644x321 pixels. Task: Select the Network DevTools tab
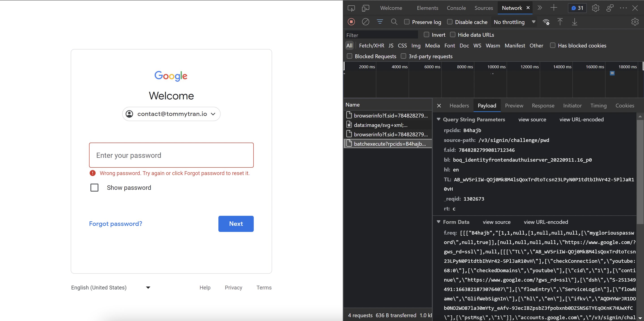click(512, 8)
